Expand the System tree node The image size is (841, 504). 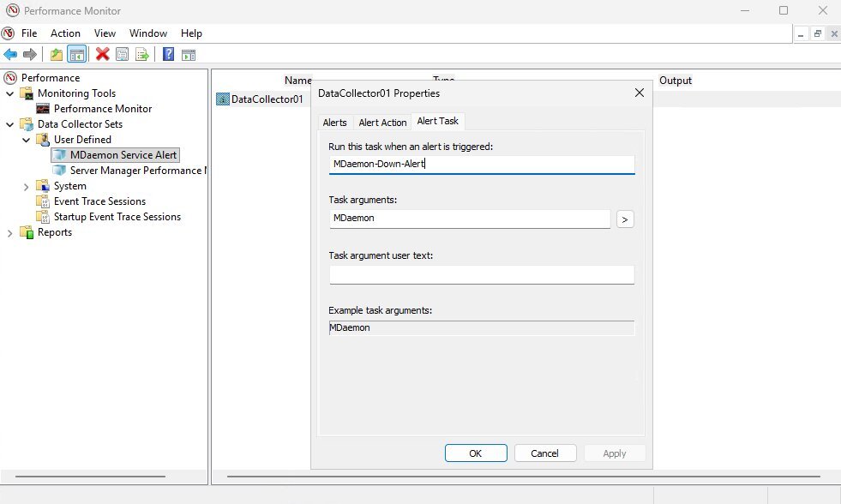click(x=26, y=187)
